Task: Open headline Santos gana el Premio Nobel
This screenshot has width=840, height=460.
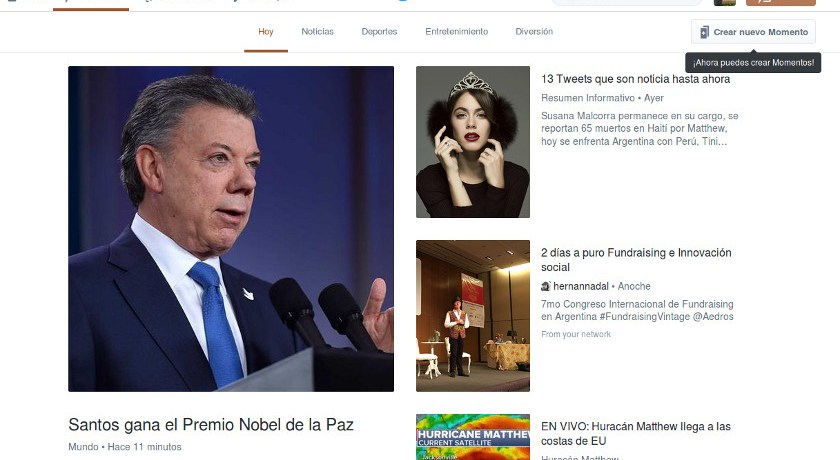Action: 211,425
